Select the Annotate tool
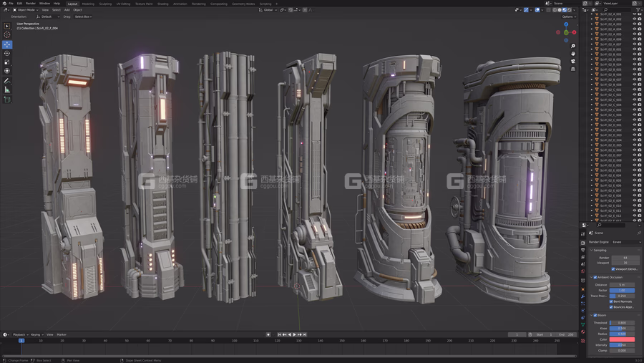The width and height of the screenshot is (644, 363). click(x=7, y=81)
